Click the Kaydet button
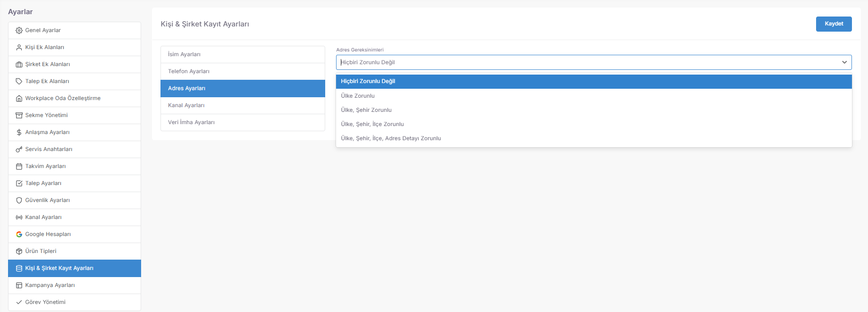Screen dimensions: 868x312 pos(834,24)
